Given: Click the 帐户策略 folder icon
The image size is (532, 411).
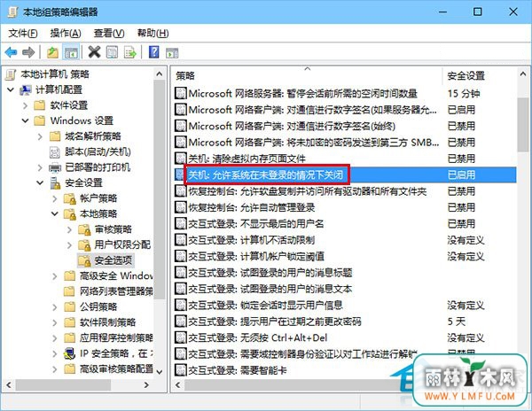Looking at the screenshot, I should click(69, 198).
